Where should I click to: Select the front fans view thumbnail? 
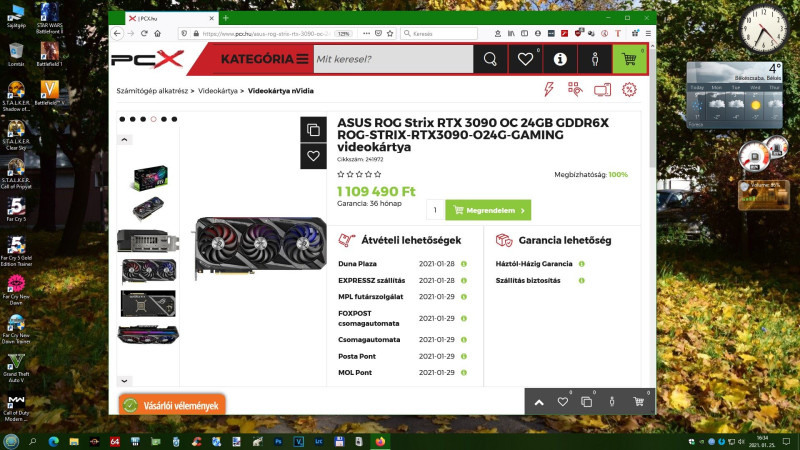(148, 270)
